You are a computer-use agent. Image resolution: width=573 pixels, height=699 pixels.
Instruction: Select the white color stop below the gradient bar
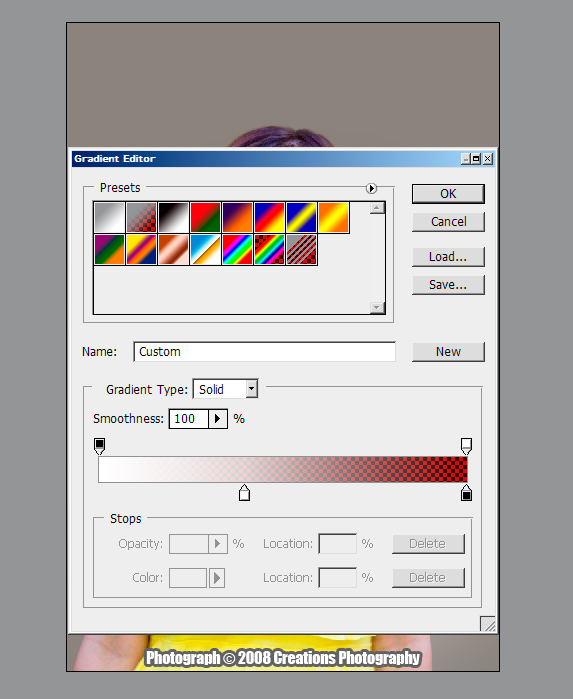coord(244,493)
